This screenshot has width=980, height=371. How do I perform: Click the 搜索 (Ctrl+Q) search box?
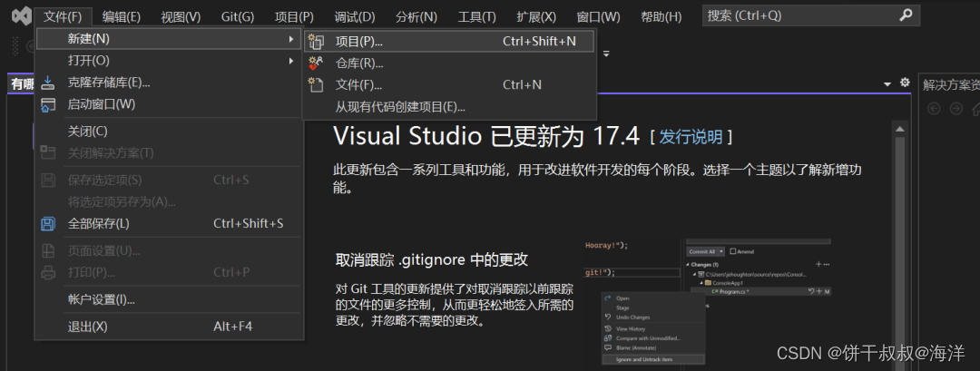810,15
